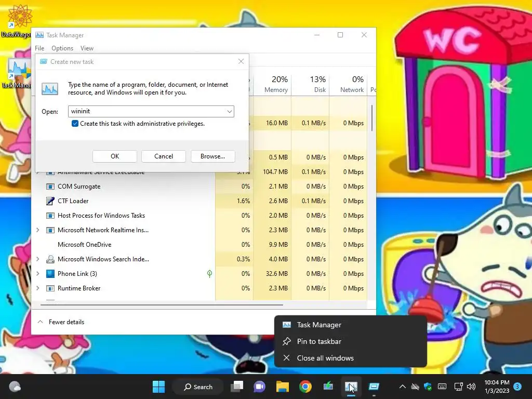Click the network tray icon
The image size is (532, 399).
(458, 387)
